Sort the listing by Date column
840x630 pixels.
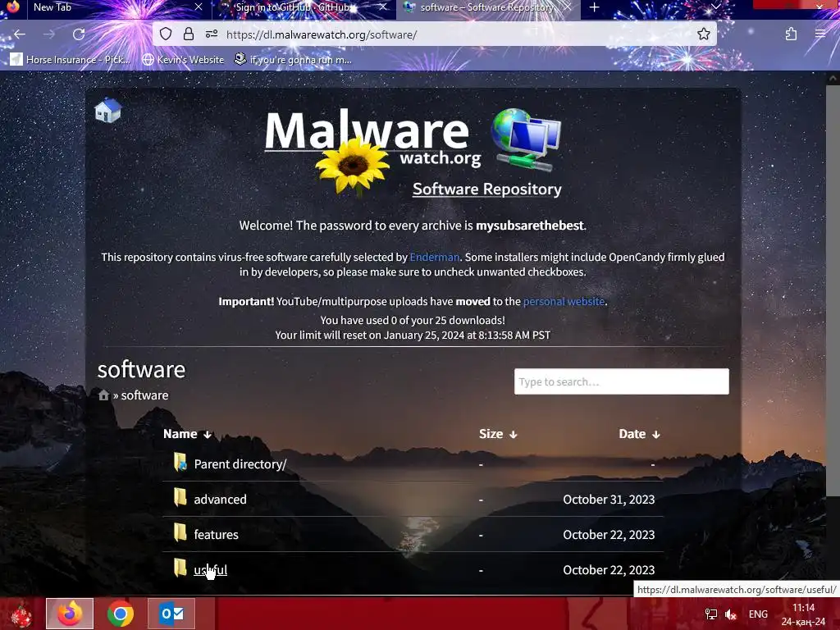639,434
